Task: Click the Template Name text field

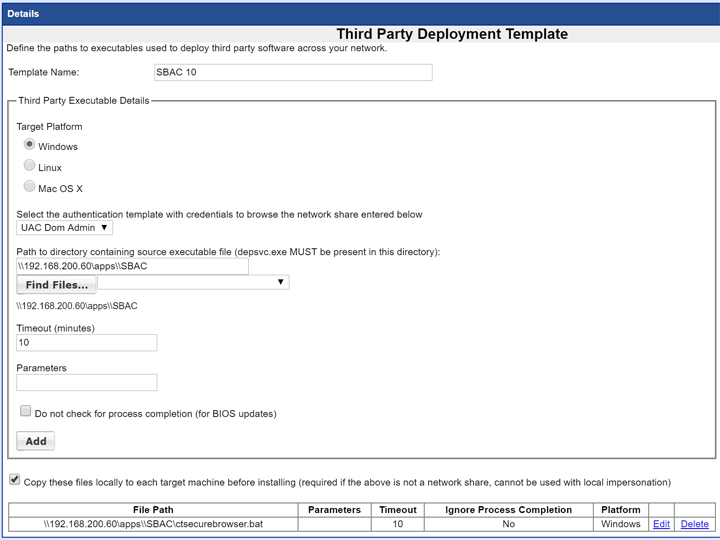Action: click(292, 72)
